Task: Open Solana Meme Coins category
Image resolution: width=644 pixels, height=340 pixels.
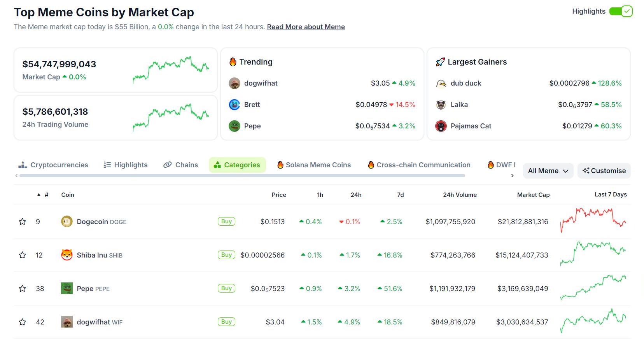Action: [314, 165]
